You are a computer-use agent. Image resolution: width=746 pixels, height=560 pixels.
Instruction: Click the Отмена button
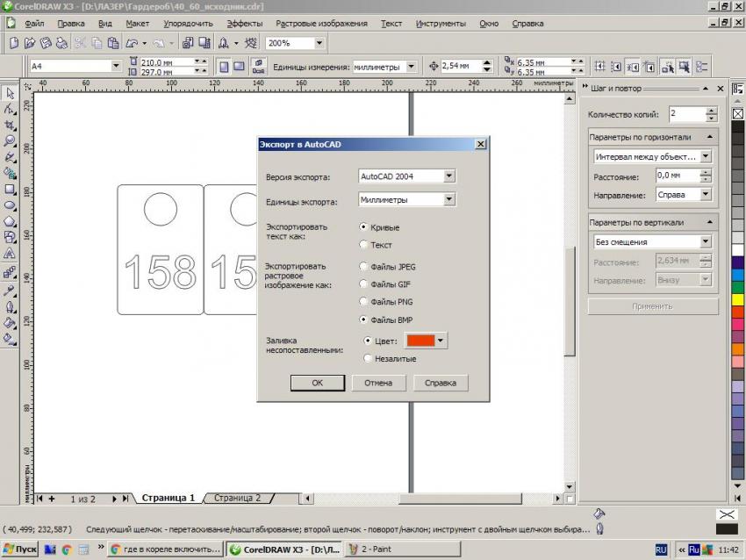[378, 383]
